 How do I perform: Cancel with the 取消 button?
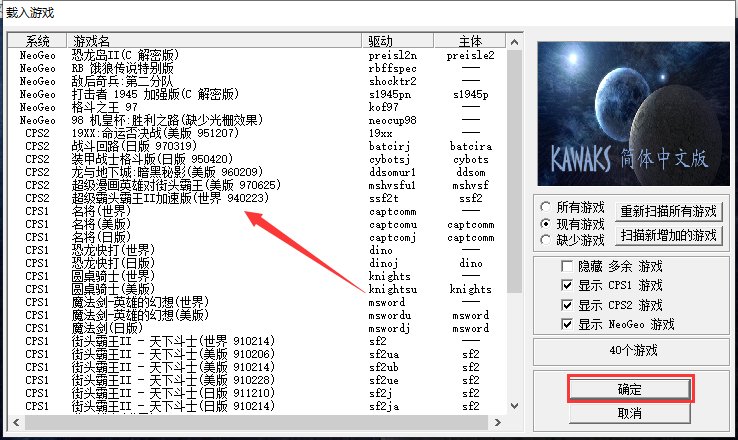coord(630,413)
